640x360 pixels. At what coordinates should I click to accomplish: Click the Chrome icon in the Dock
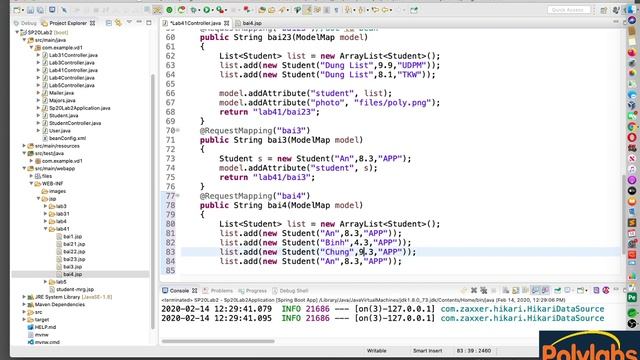tap(632, 127)
